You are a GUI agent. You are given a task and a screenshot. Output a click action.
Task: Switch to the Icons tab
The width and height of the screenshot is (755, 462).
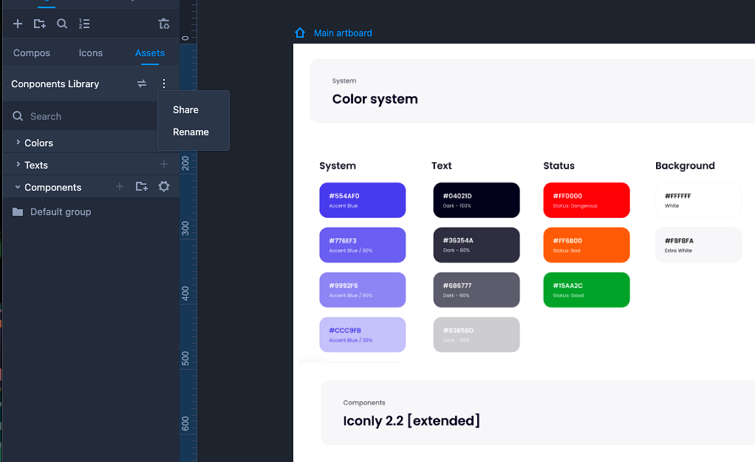click(91, 53)
